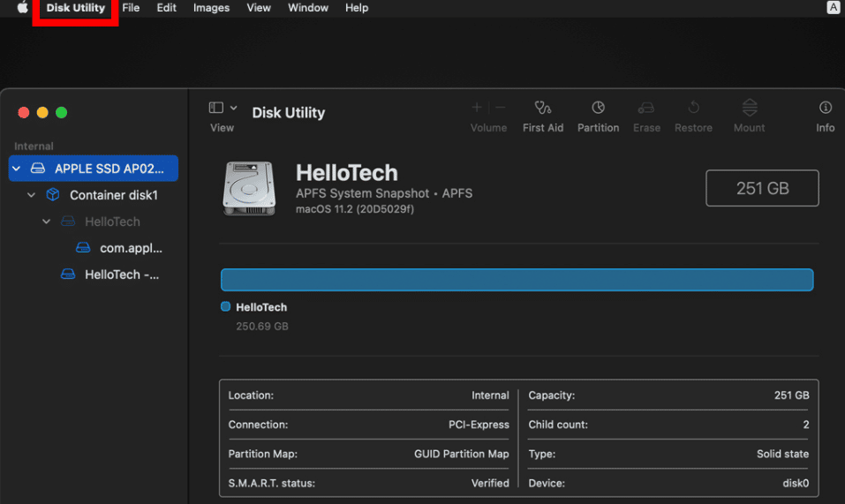Click the Disk Utility window title
The width and height of the screenshot is (845, 504).
(289, 112)
